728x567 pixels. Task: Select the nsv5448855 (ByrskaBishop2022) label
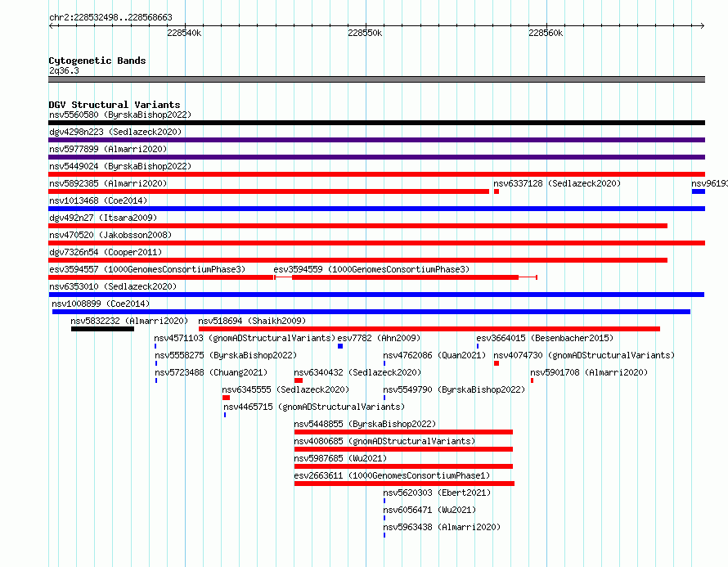pyautogui.click(x=365, y=424)
